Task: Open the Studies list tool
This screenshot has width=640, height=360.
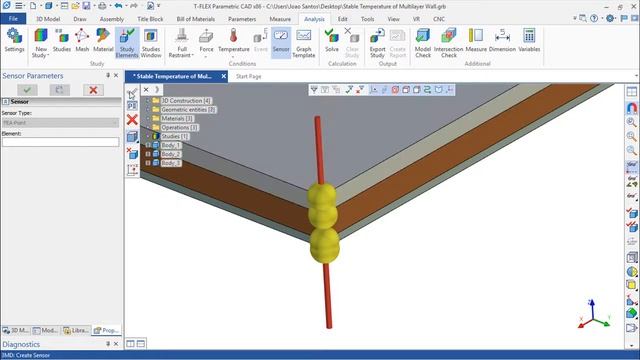Action: tap(62, 40)
